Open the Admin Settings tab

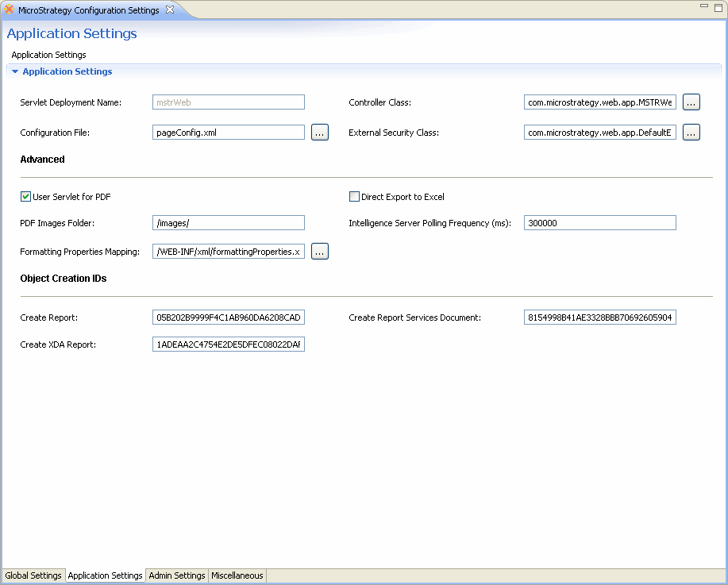(177, 575)
